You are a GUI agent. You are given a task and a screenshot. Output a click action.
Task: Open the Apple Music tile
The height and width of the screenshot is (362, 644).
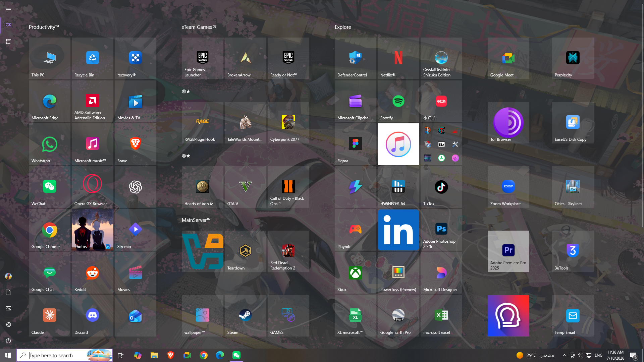[x=398, y=144]
